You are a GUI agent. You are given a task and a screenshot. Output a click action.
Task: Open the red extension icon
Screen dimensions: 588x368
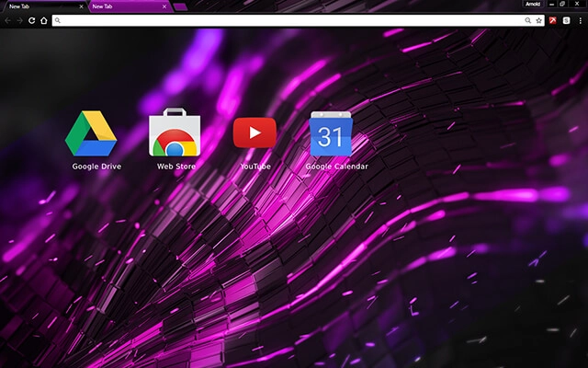tap(553, 20)
